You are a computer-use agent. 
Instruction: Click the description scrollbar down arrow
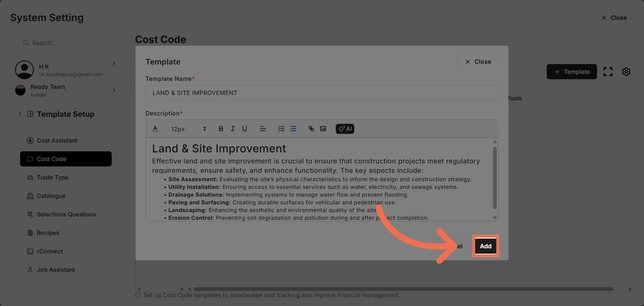point(495,218)
